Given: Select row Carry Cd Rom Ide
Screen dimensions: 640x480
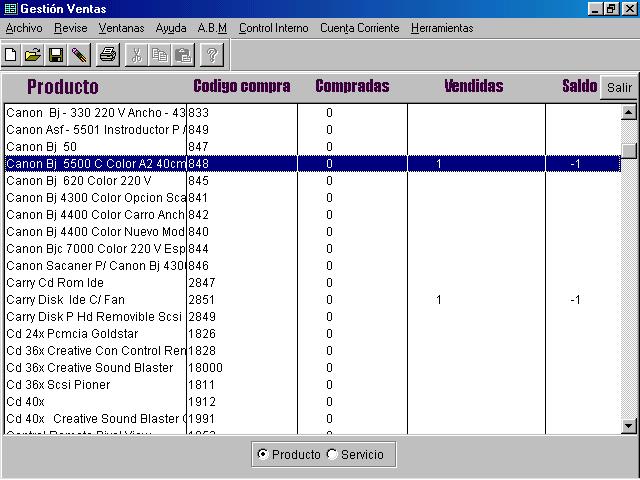Looking at the screenshot, I should (x=312, y=283).
